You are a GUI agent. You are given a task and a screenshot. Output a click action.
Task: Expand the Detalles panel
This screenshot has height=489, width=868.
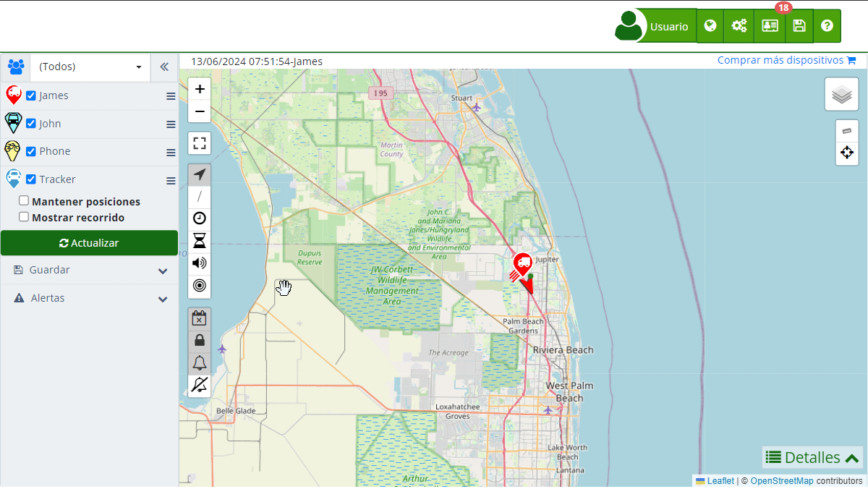[x=812, y=457]
